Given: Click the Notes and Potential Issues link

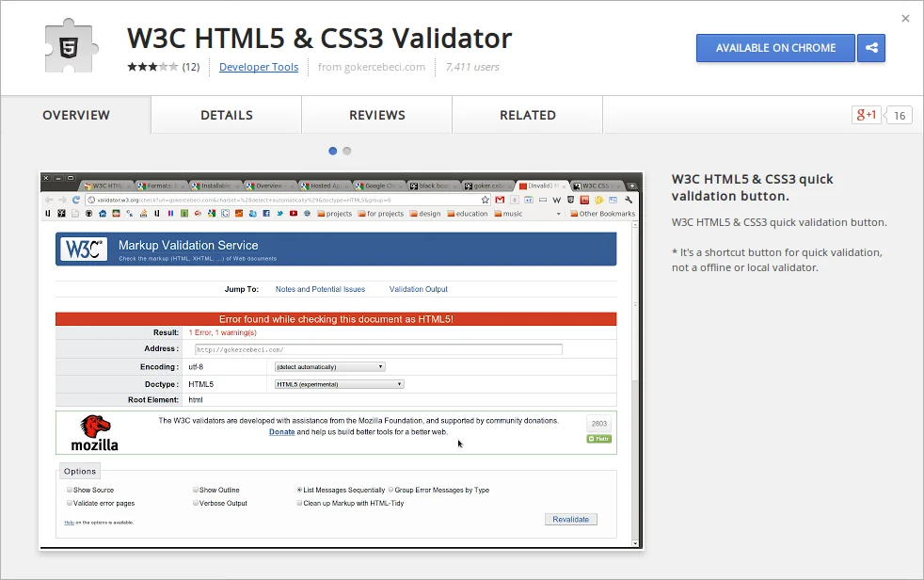Looking at the screenshot, I should (320, 289).
